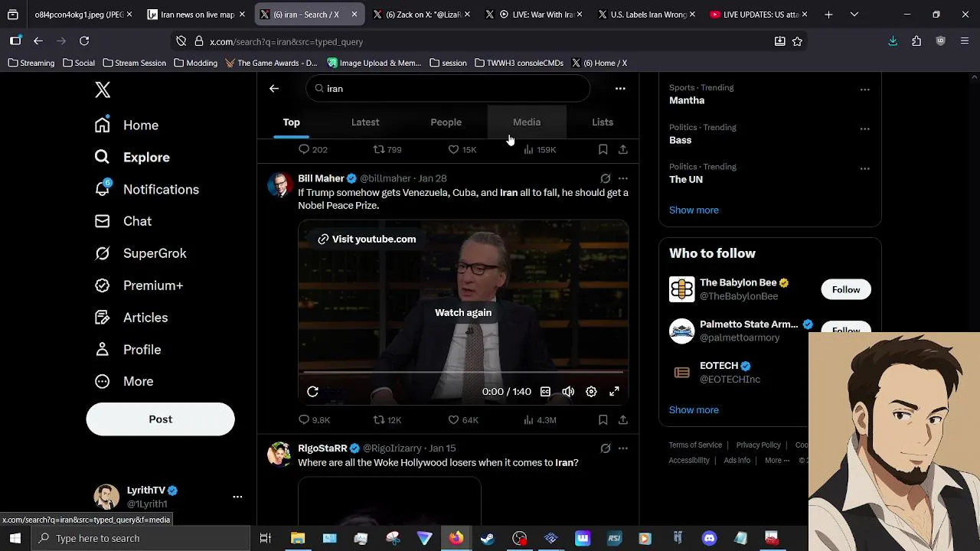Click the video replay icon

pos(312,392)
